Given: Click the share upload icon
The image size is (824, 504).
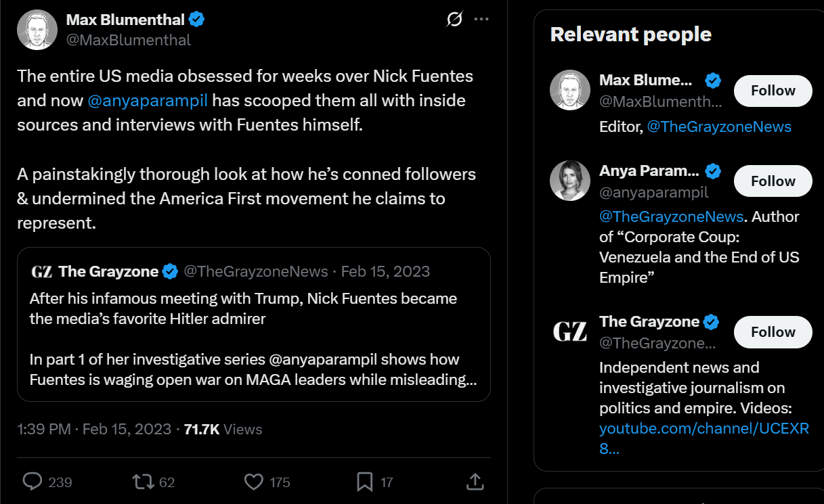Looking at the screenshot, I should pos(475,481).
